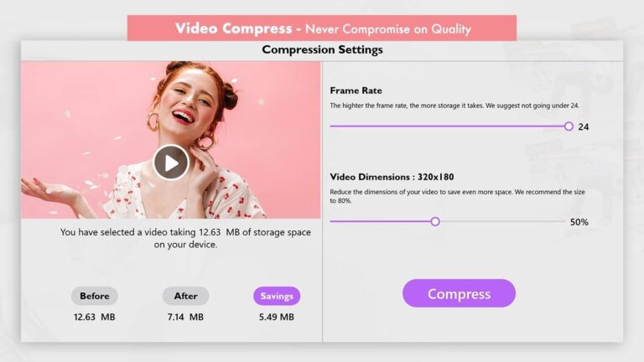Click the Compression Settings header
Image resolution: width=644 pixels, height=362 pixels.
(x=322, y=49)
